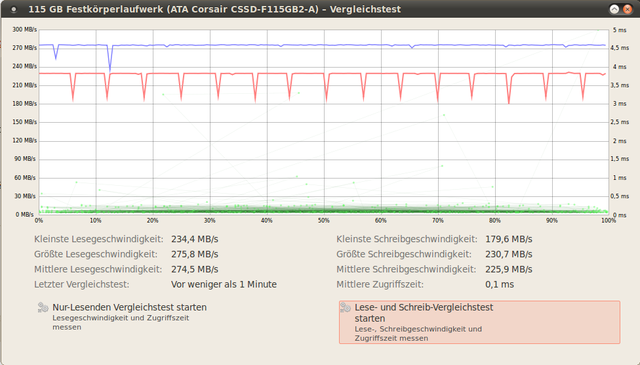Start the Lese- und Schreib-Vergleichstest
This screenshot has width=640, height=365.
click(480, 322)
